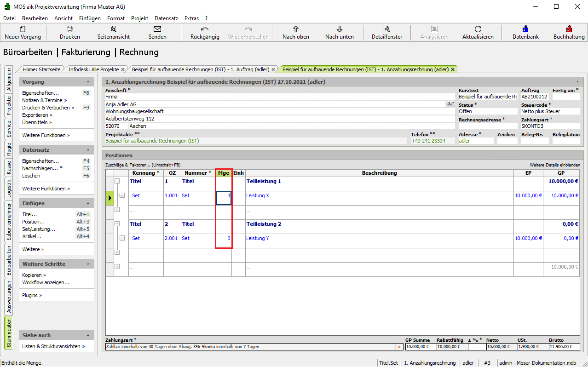588x367 pixels.
Task: Click the Mge column header
Action: (224, 173)
